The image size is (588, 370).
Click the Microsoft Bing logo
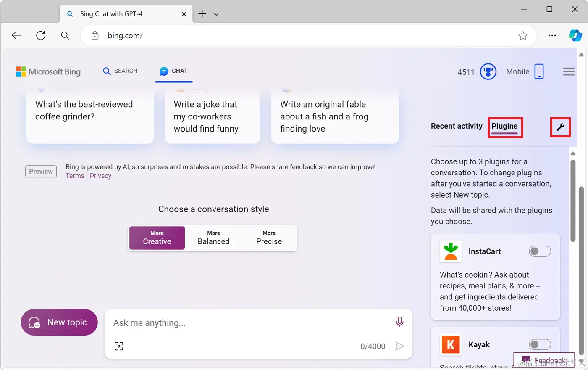(x=48, y=71)
